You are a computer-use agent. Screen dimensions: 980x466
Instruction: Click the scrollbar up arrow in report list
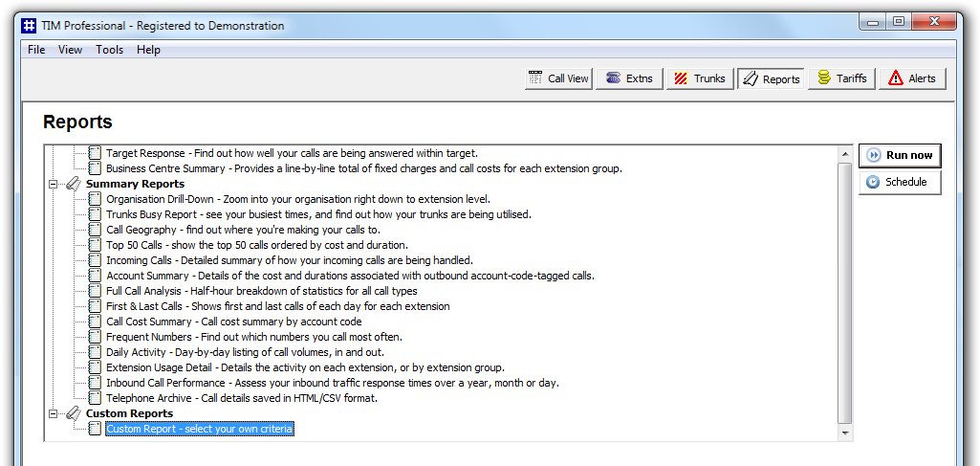click(845, 154)
